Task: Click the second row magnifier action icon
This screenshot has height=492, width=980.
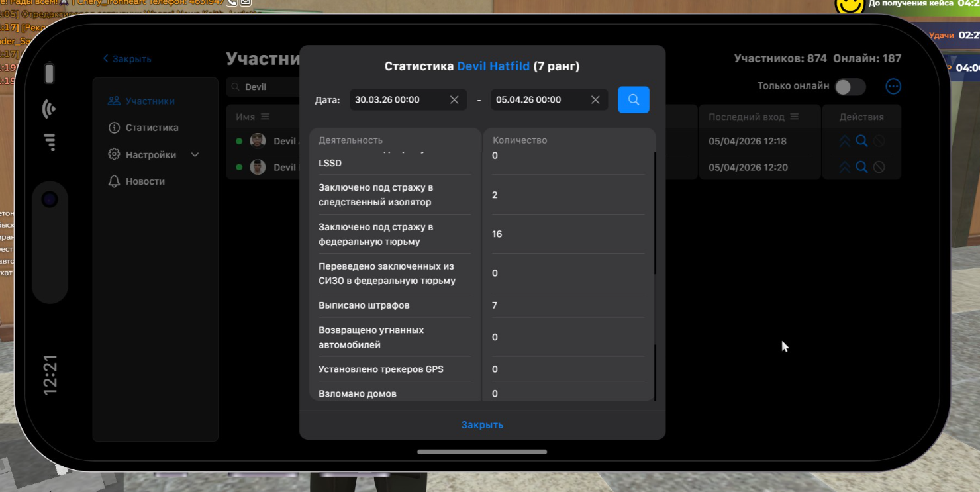Action: pos(861,168)
